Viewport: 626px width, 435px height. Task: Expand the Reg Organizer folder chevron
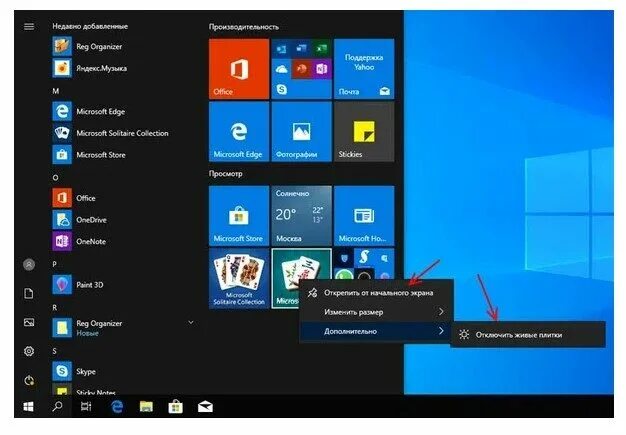pos(191,322)
